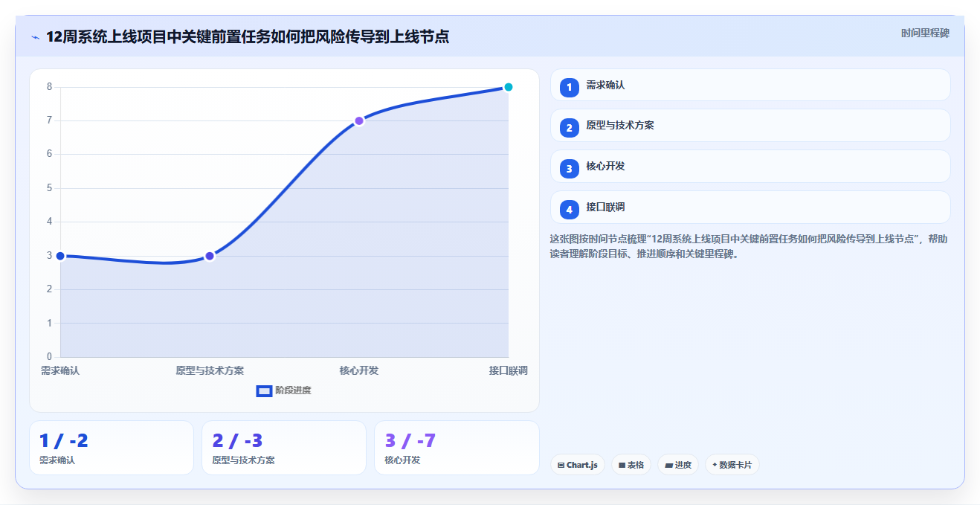Select the 原型与技术方案 milestone row
980x505 pixels.
[750, 125]
